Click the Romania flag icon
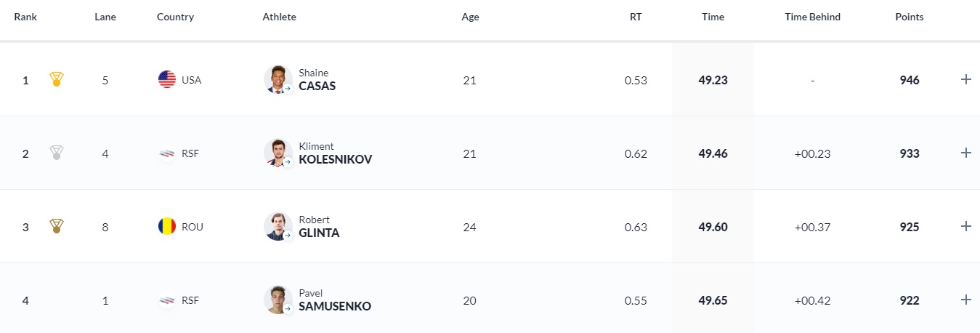Screen dimensions: 980x333 (x=167, y=227)
